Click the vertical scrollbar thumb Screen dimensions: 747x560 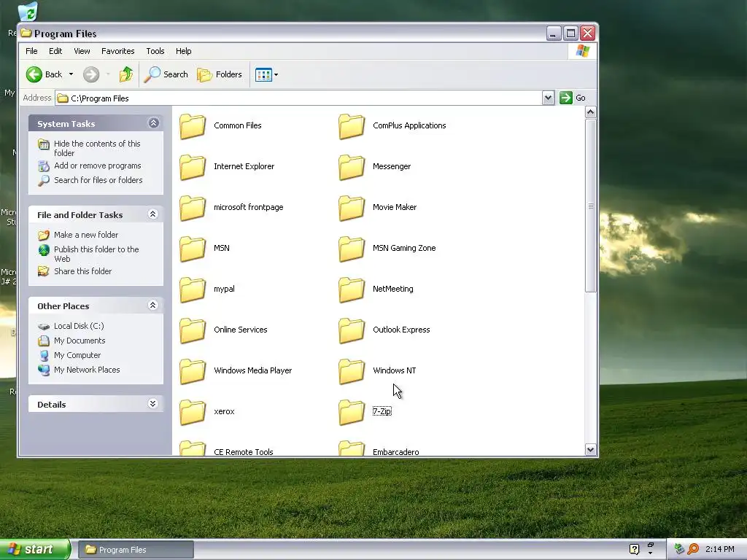coord(591,205)
